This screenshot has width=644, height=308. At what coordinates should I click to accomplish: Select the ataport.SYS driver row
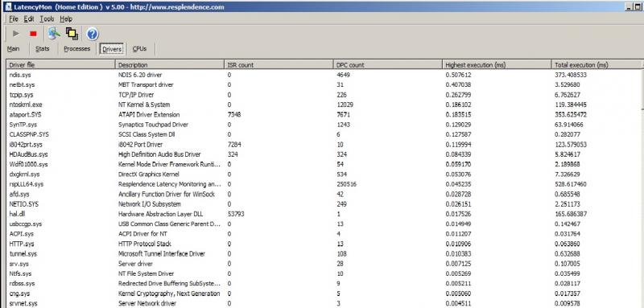(324, 114)
